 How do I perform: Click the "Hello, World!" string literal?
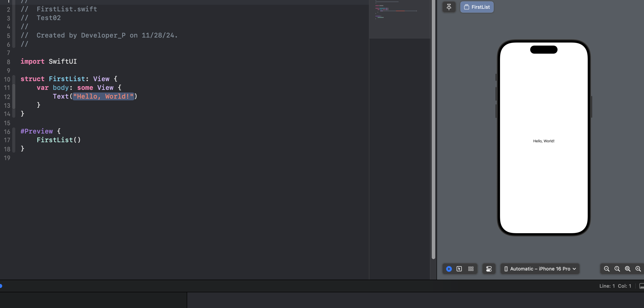point(103,96)
